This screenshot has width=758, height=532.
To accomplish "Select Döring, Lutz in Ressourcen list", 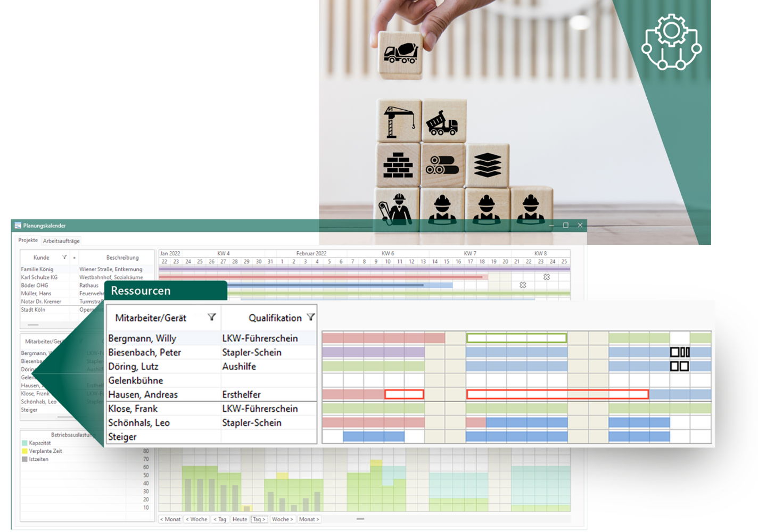I will pyautogui.click(x=212, y=367).
